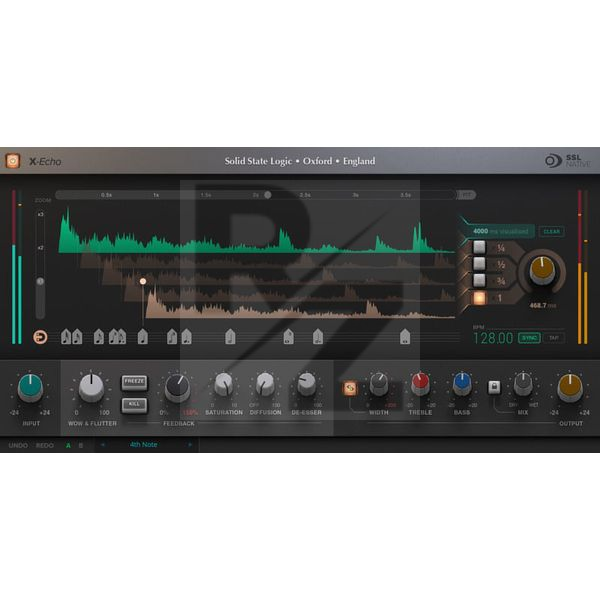Click the zoom slider handle
Viewport: 600px width, 600px height.
click(x=40, y=282)
